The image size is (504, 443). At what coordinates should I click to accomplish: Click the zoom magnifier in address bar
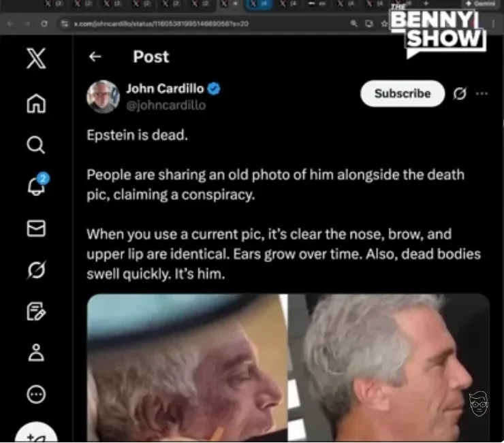click(353, 23)
